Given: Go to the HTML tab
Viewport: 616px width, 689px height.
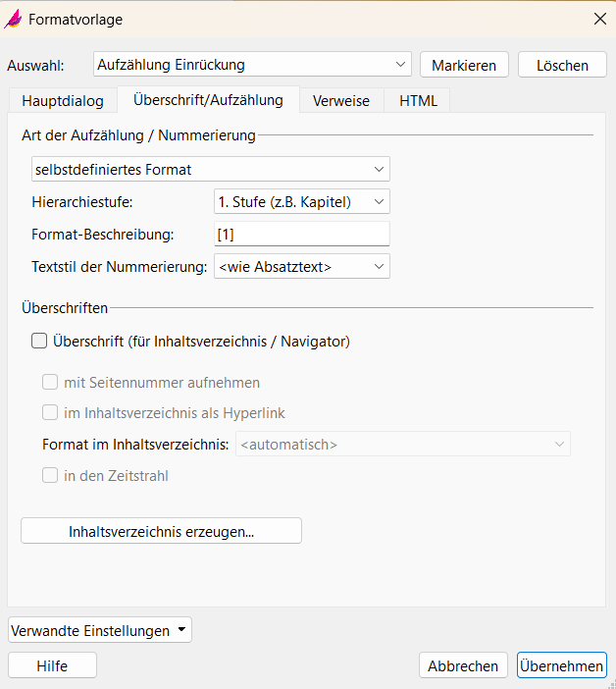Looking at the screenshot, I should click(x=418, y=101).
